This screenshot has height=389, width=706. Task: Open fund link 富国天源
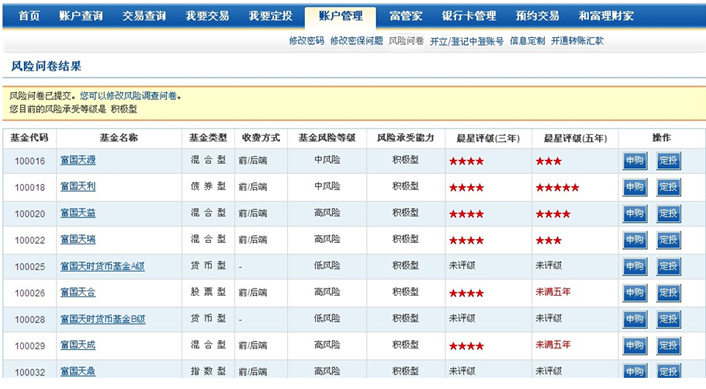78,160
